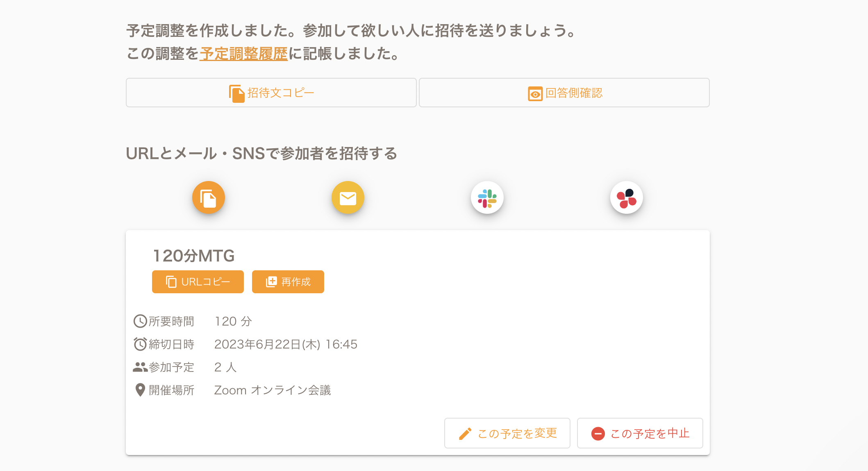The image size is (868, 471).
Task: Open the 回答側確認 preview button
Action: point(564,93)
